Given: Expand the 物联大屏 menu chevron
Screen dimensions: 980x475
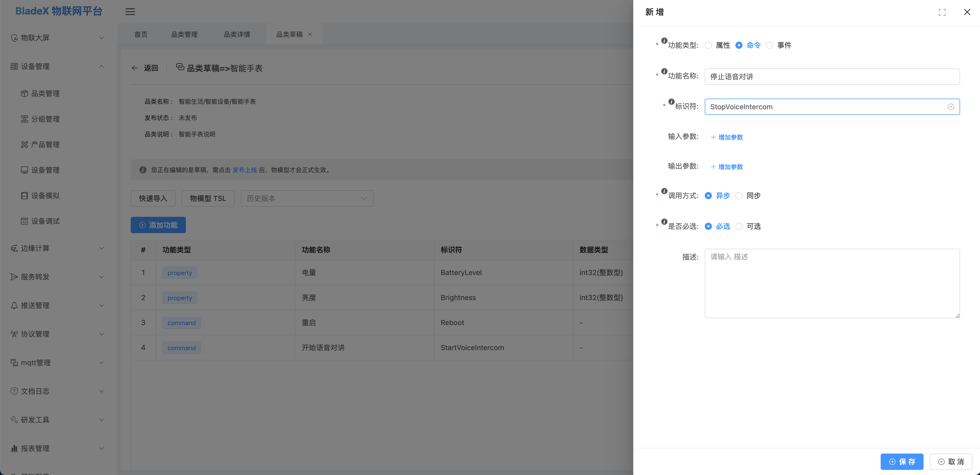Looking at the screenshot, I should click(102, 38).
